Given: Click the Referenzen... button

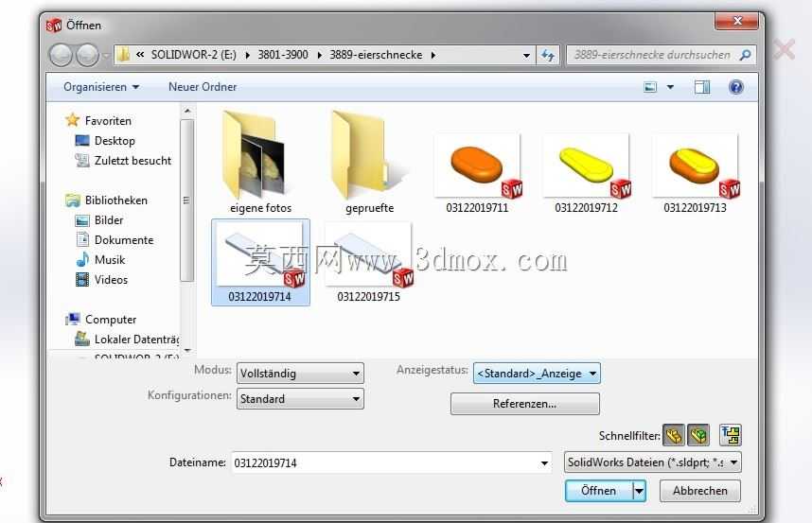Looking at the screenshot, I should tap(524, 404).
